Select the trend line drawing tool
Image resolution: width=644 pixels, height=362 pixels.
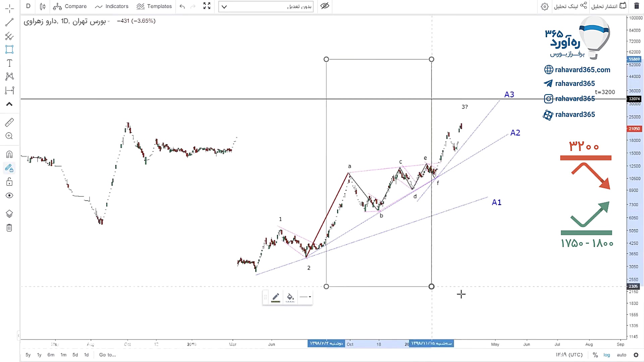9,22
